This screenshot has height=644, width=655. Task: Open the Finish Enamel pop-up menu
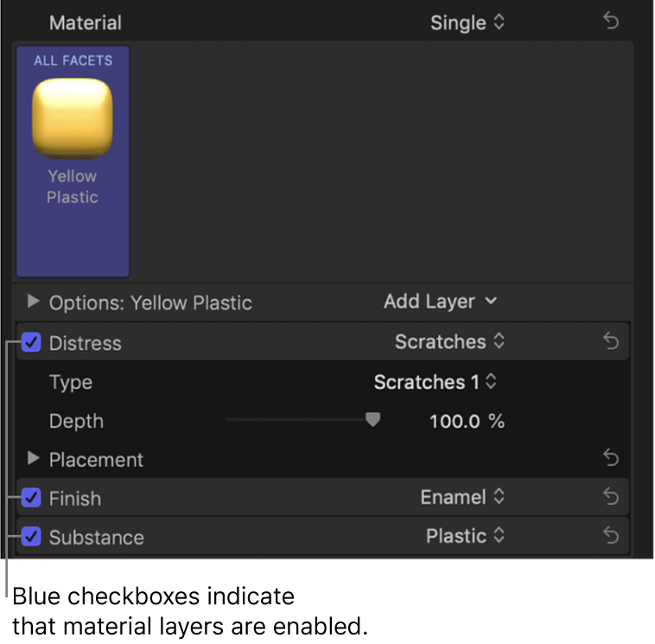click(x=462, y=497)
